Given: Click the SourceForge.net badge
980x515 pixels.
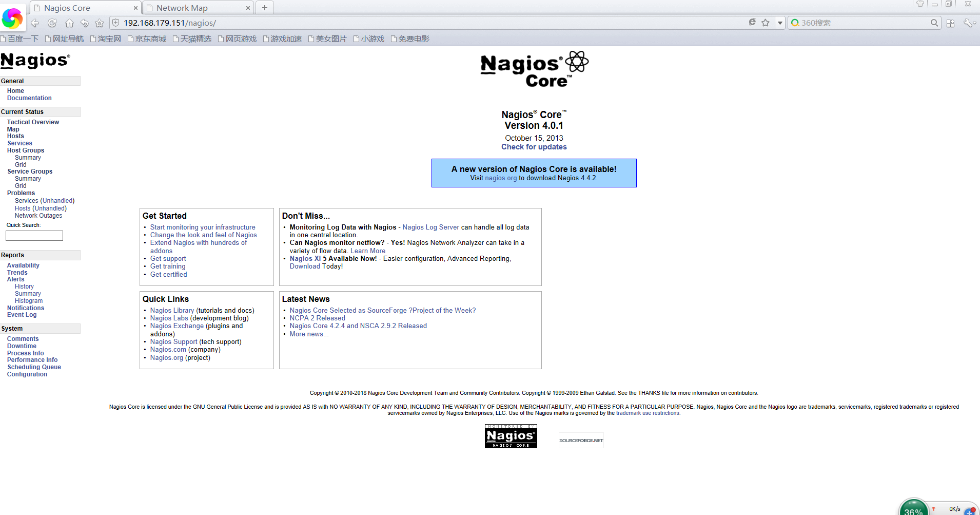Looking at the screenshot, I should pos(581,440).
